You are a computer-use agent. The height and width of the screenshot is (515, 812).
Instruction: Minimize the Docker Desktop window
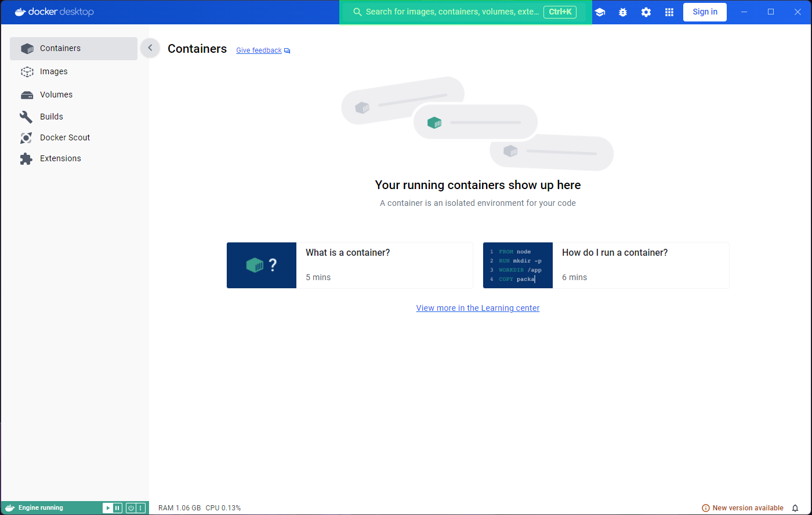pos(744,12)
